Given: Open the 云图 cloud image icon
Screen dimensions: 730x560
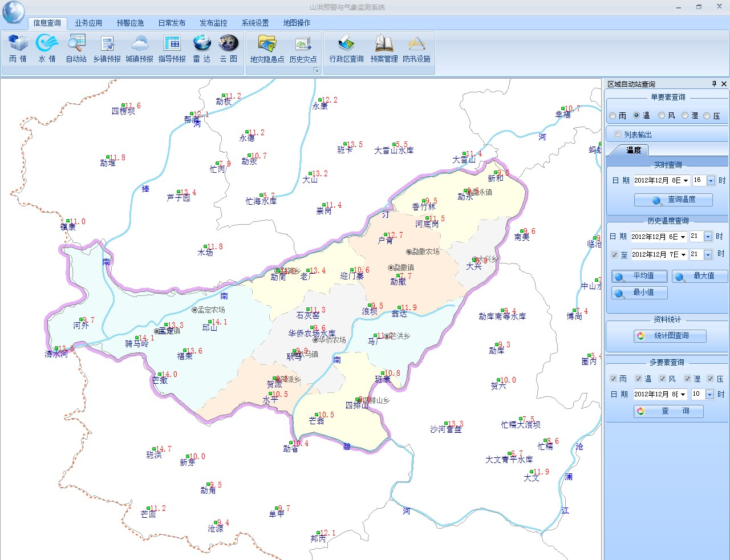Looking at the screenshot, I should (x=229, y=48).
